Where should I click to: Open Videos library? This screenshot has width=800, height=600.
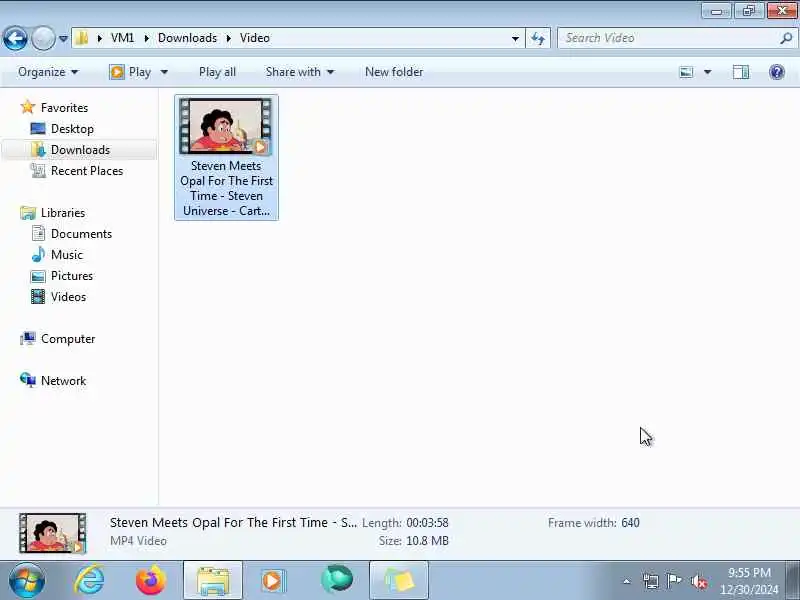click(x=68, y=296)
